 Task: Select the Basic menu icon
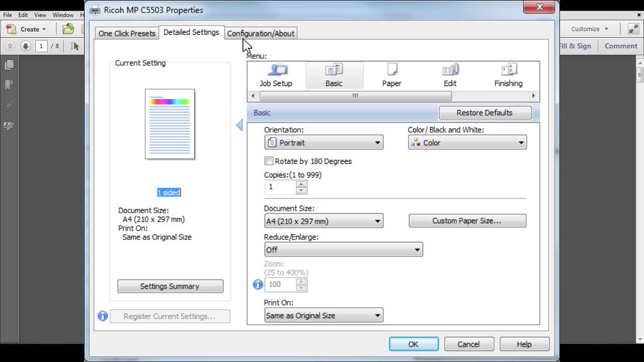pos(334,75)
